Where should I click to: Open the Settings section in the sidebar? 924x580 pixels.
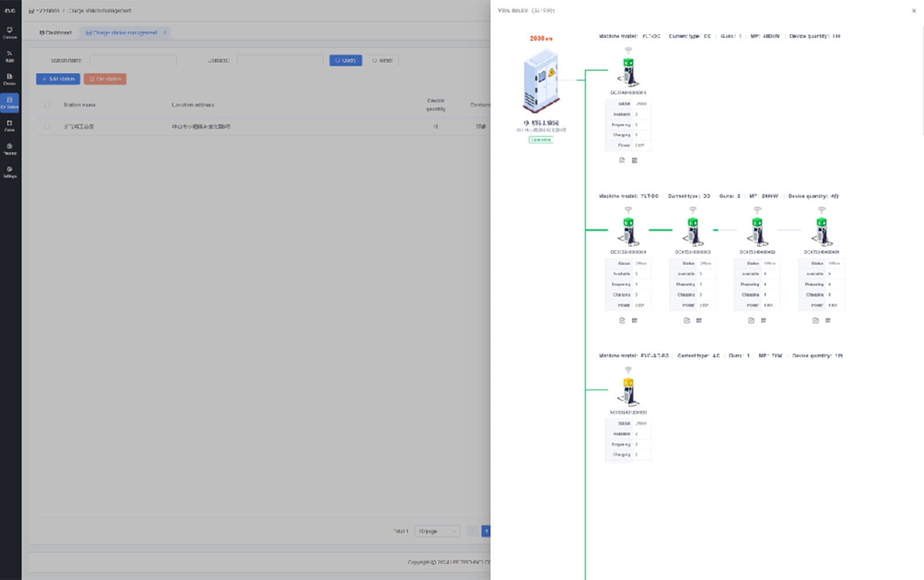(x=10, y=172)
